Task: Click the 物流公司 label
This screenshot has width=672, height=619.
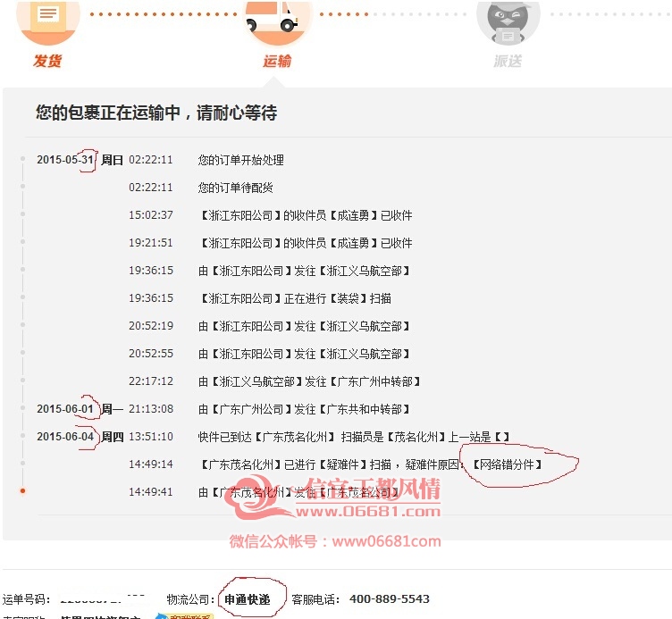Action: [x=190, y=598]
